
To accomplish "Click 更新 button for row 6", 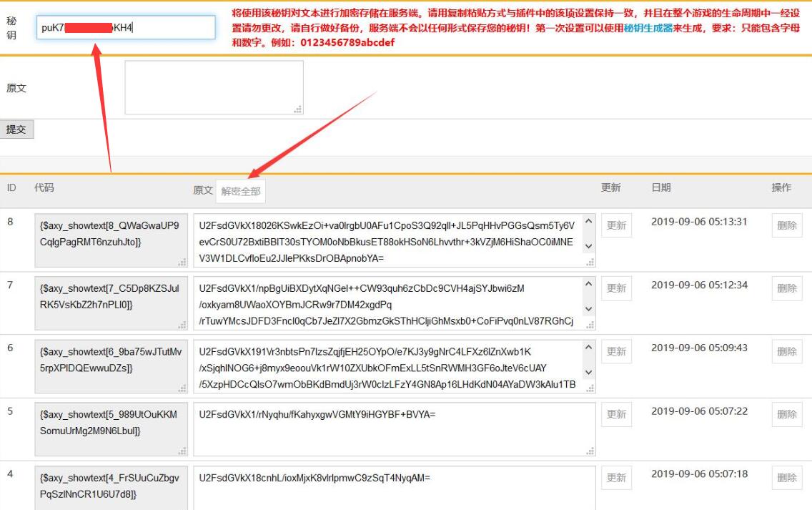I will click(x=616, y=351).
